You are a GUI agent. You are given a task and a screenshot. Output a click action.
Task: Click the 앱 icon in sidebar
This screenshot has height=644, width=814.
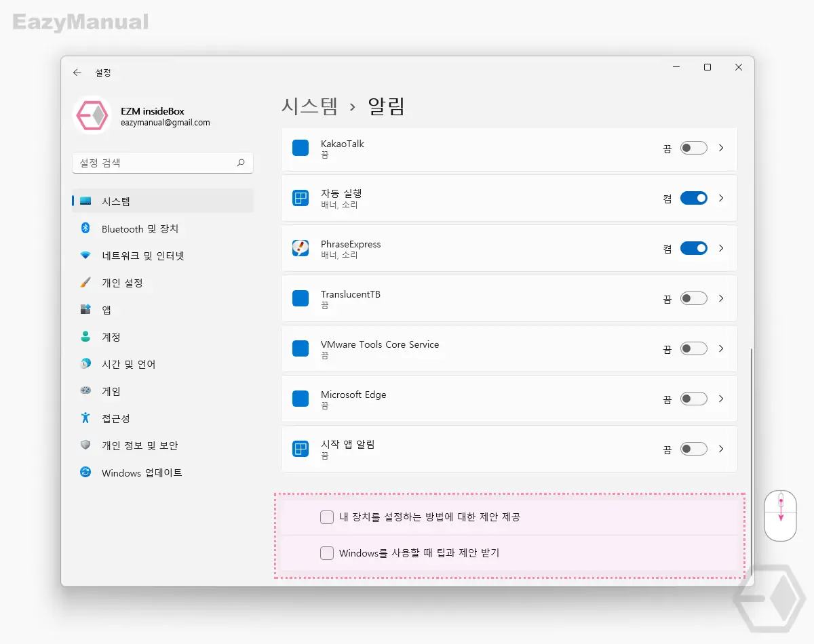85,310
